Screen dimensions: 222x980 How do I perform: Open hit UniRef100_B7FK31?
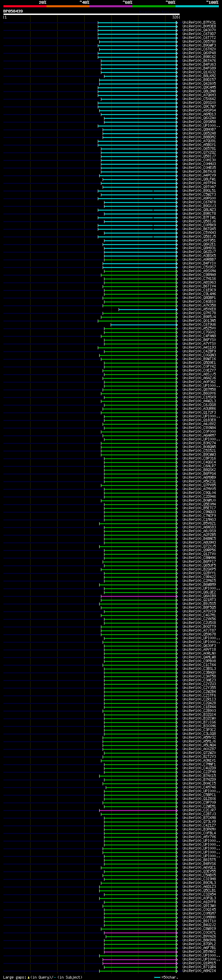coord(199,23)
